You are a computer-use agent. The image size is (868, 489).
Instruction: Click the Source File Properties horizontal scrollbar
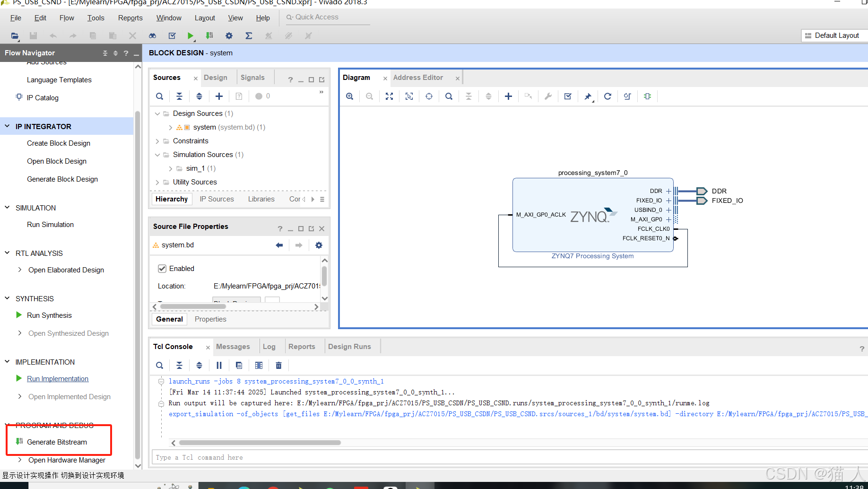(x=193, y=306)
